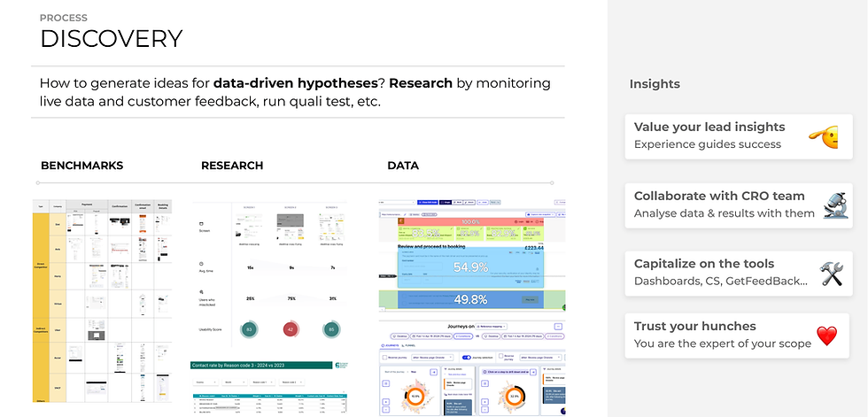Click the pointing-face emoji on the lead insights card

823,136
